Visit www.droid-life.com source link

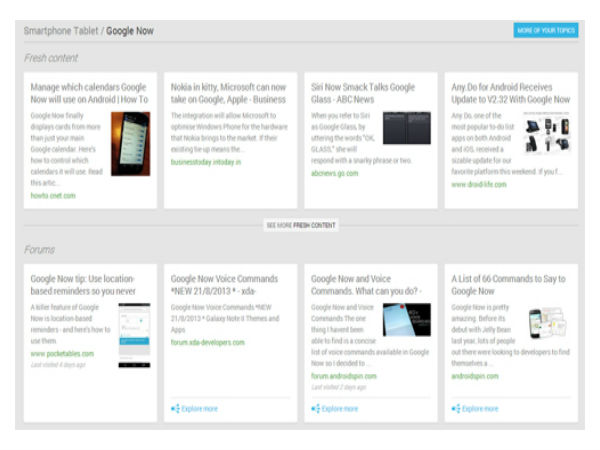tap(479, 184)
